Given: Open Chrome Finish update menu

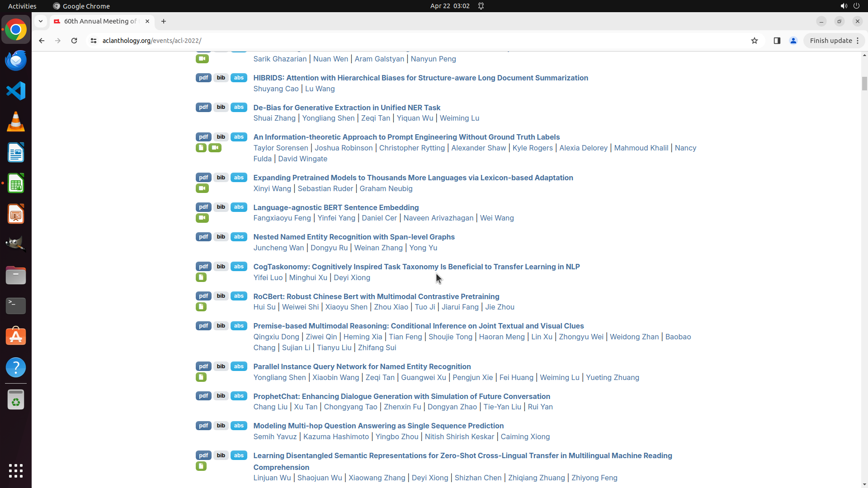Looking at the screenshot, I should (834, 41).
